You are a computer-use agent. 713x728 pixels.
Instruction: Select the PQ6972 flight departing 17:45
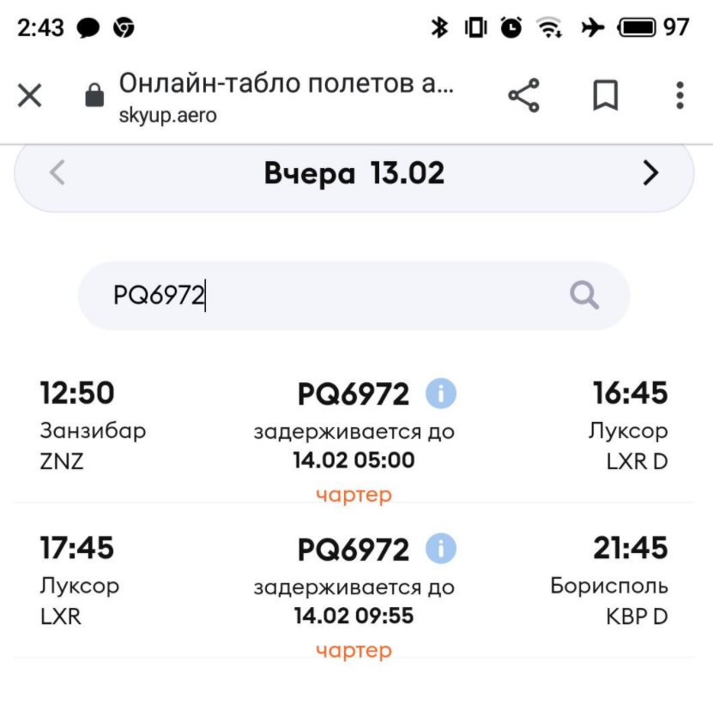click(x=354, y=596)
